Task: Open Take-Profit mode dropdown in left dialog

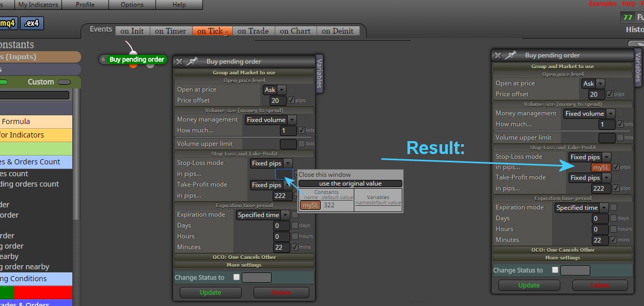Action: (271, 185)
